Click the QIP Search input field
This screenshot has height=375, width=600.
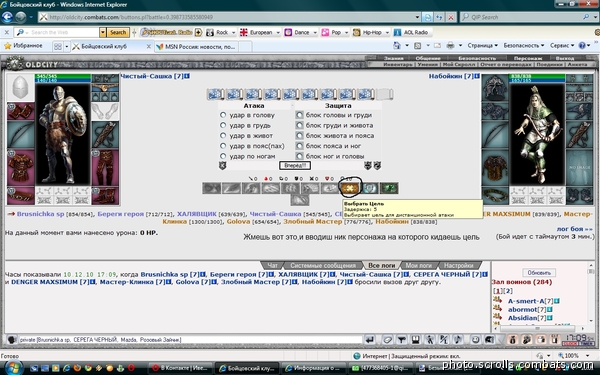click(526, 17)
